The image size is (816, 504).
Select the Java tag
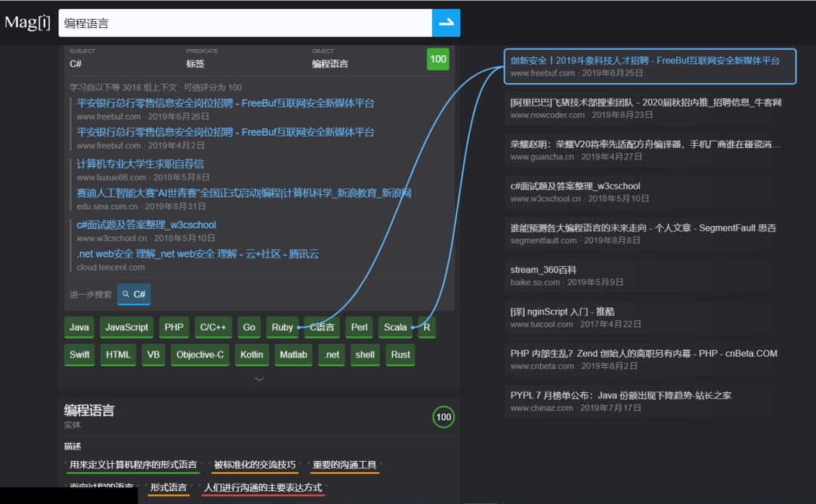coord(79,327)
